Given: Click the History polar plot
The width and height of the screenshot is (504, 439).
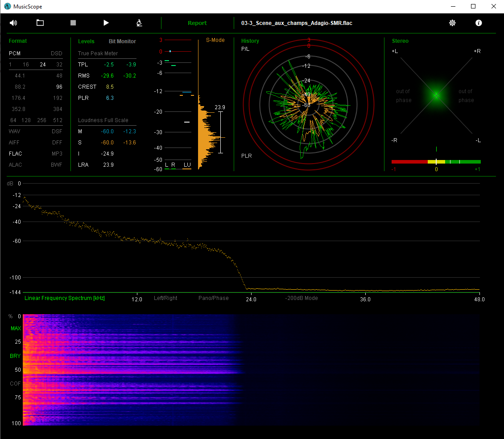Looking at the screenshot, I should pyautogui.click(x=308, y=104).
